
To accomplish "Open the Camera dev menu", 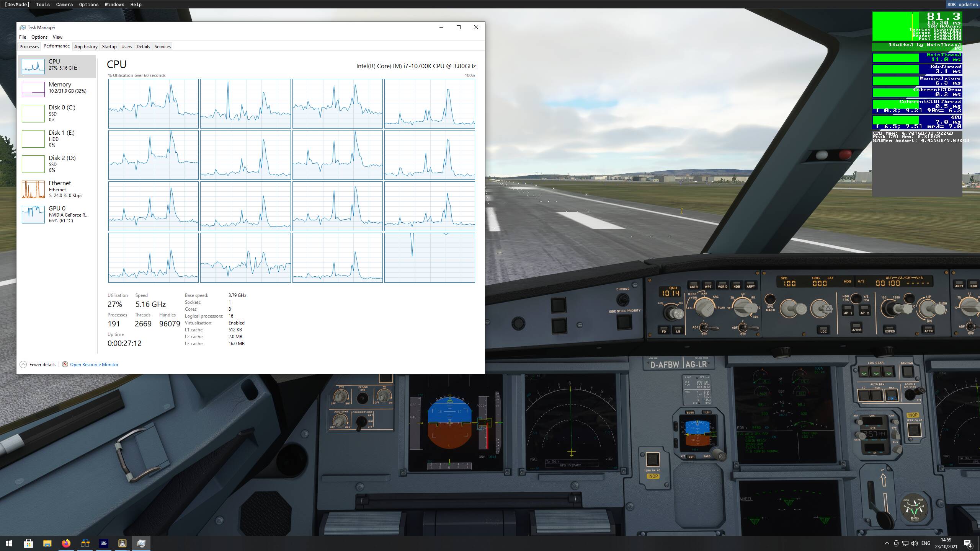I will 64,5.
